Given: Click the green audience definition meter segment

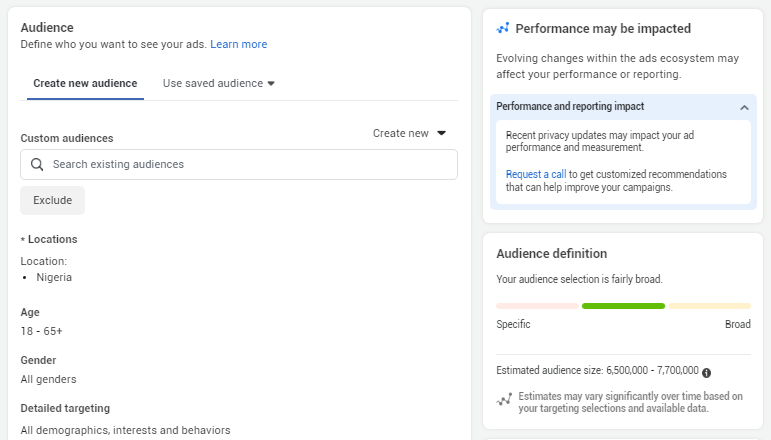Looking at the screenshot, I should coord(623,306).
